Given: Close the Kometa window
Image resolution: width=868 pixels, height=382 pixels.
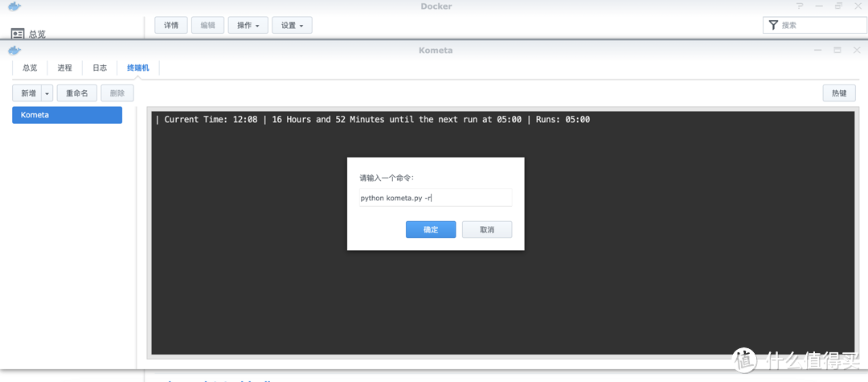Looking at the screenshot, I should pos(857,51).
